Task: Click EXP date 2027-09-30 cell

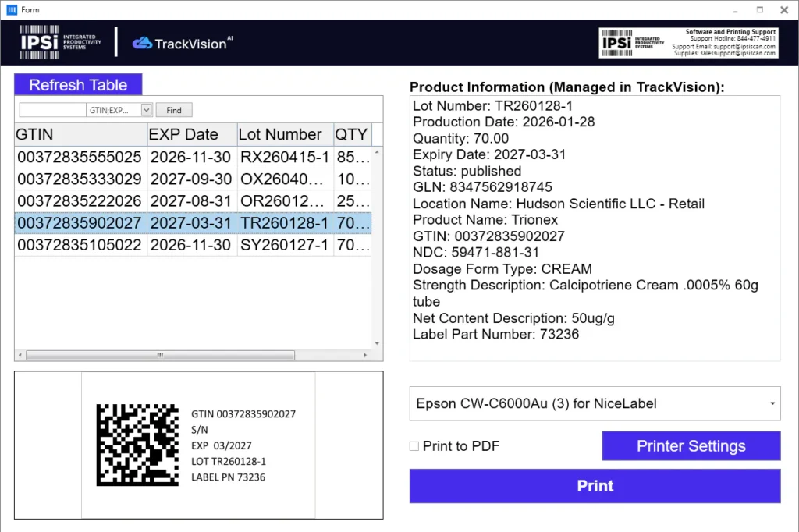Action: pos(191,179)
